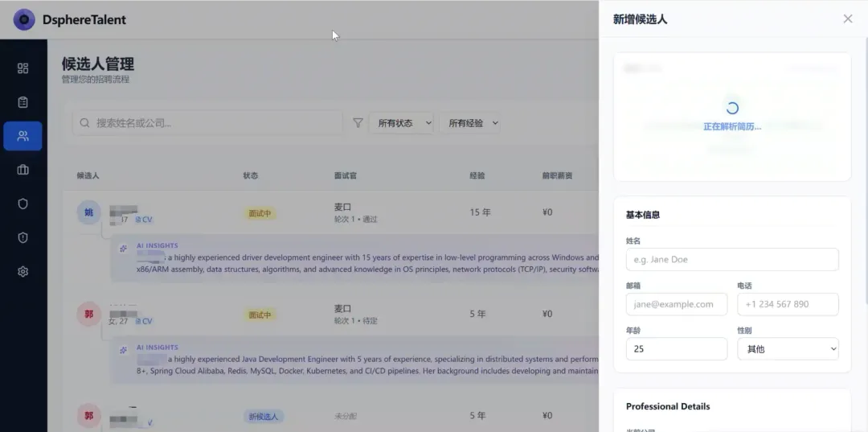Click the 基本信息 section heading

click(x=643, y=215)
